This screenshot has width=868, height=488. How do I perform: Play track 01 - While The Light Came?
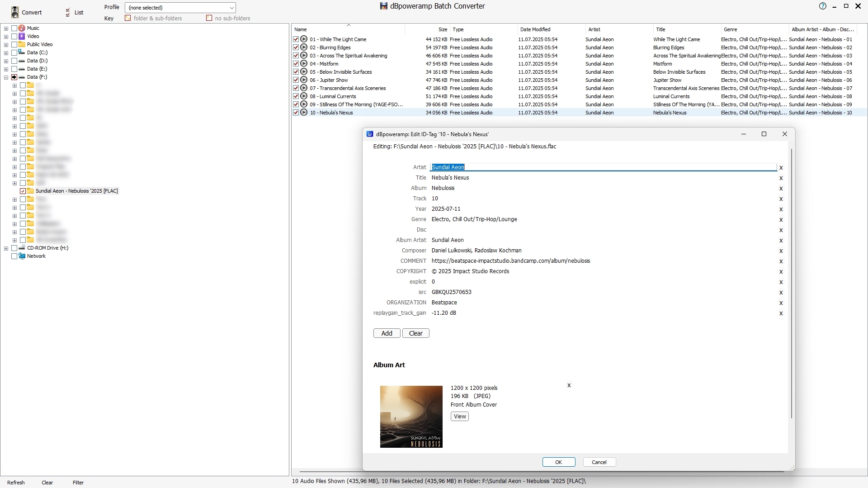pos(304,39)
